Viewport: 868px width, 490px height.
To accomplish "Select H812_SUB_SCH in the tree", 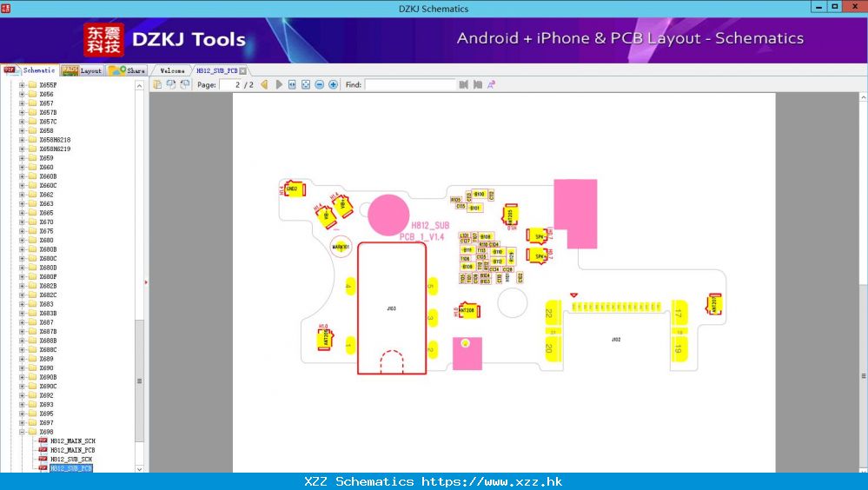I will pyautogui.click(x=71, y=459).
